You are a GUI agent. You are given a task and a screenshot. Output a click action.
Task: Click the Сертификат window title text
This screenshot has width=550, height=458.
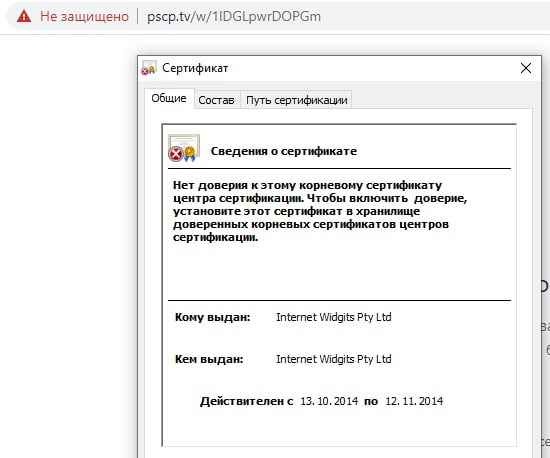195,68
